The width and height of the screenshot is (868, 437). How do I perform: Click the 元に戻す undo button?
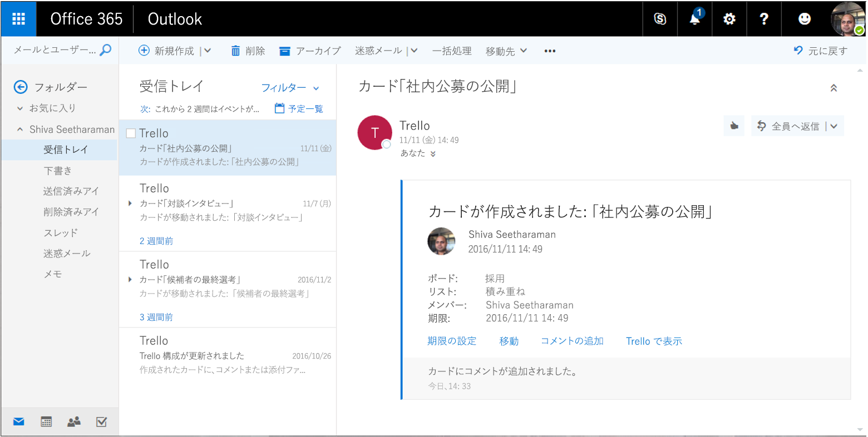820,51
